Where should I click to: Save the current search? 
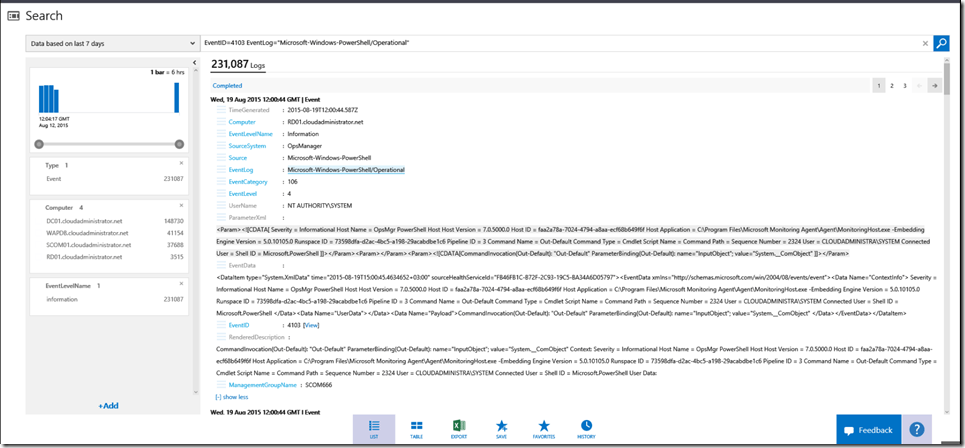(501, 429)
